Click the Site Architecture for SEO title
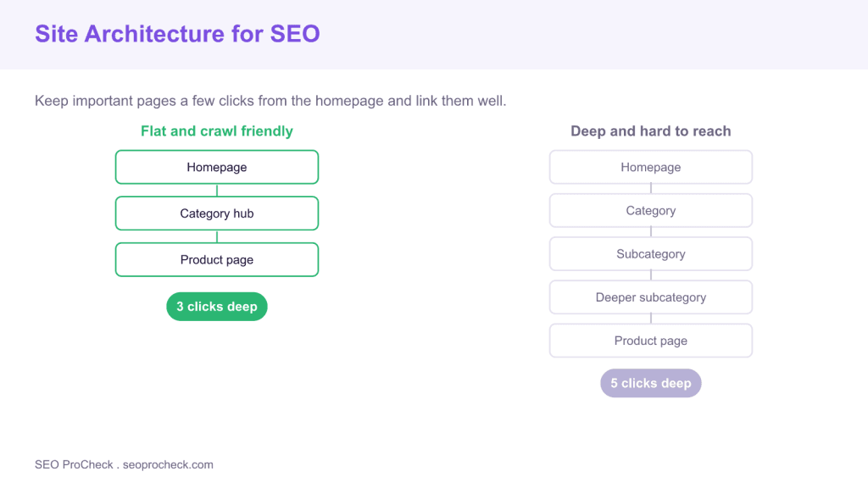This screenshot has width=868, height=488. pyautogui.click(x=177, y=34)
